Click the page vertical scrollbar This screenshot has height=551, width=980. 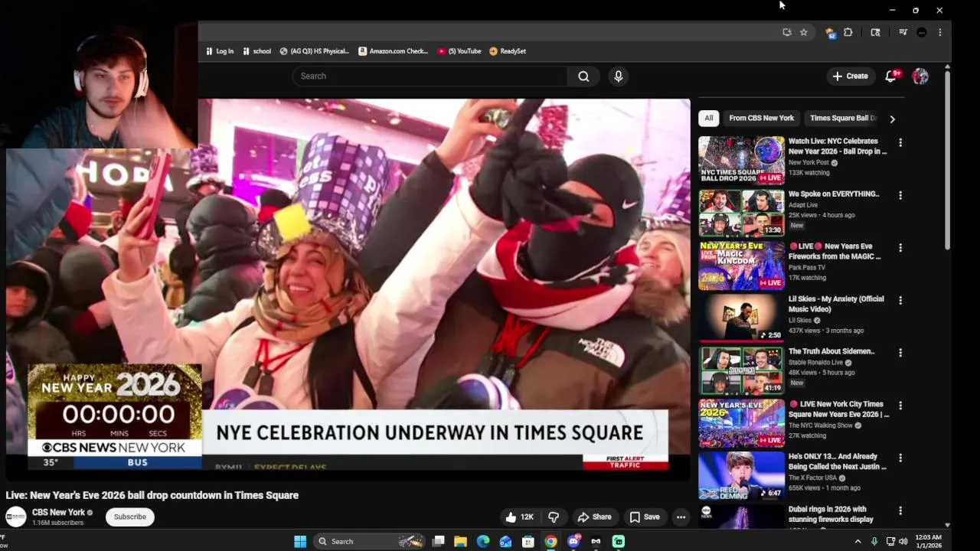(x=948, y=161)
